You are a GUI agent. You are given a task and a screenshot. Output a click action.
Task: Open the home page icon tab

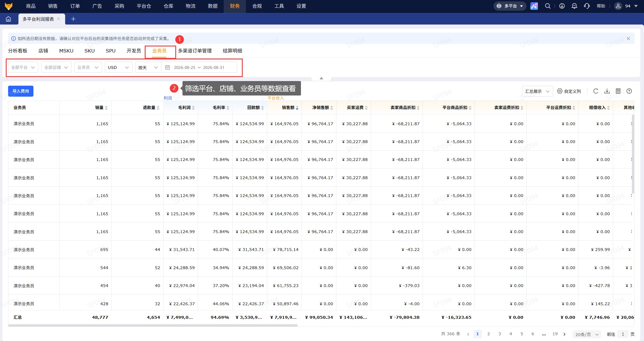(8, 19)
